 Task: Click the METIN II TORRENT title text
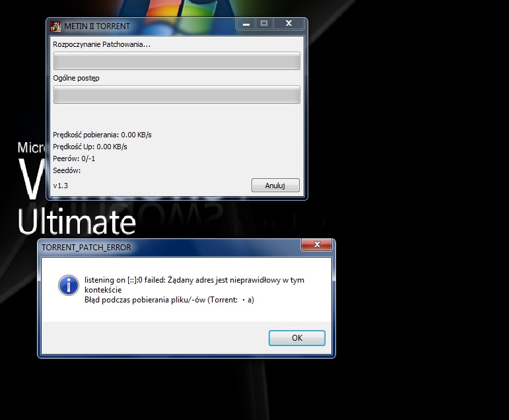click(97, 26)
